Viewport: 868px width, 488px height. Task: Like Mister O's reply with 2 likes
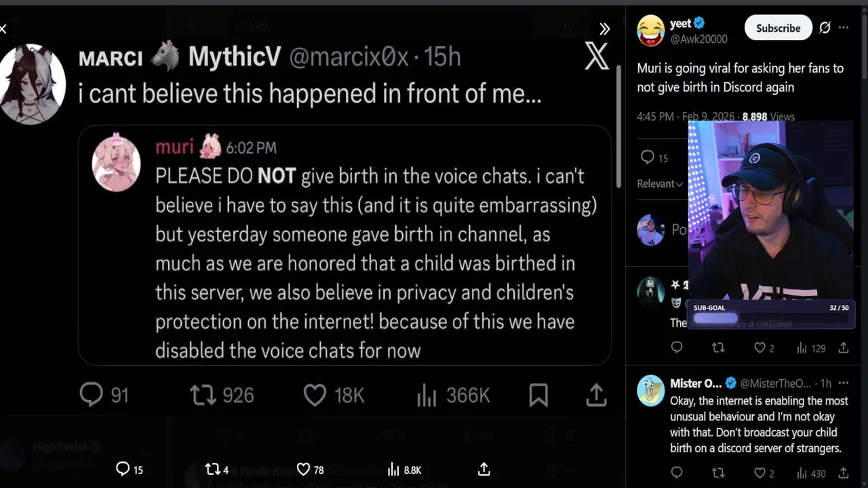[759, 473]
